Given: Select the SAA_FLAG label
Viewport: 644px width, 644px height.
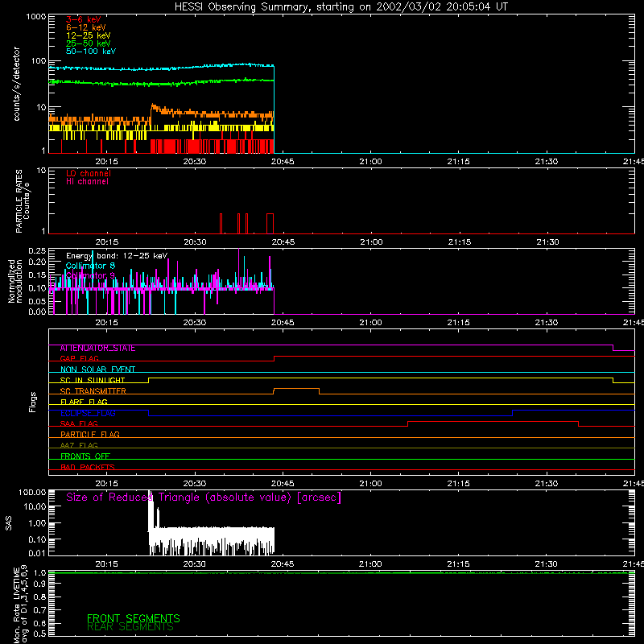Looking at the screenshot, I should (79, 424).
